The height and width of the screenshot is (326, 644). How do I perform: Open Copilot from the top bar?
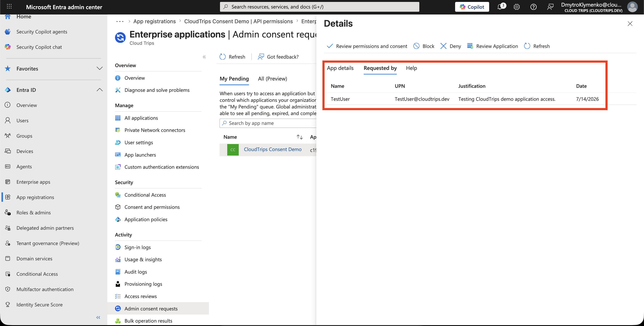(472, 7)
